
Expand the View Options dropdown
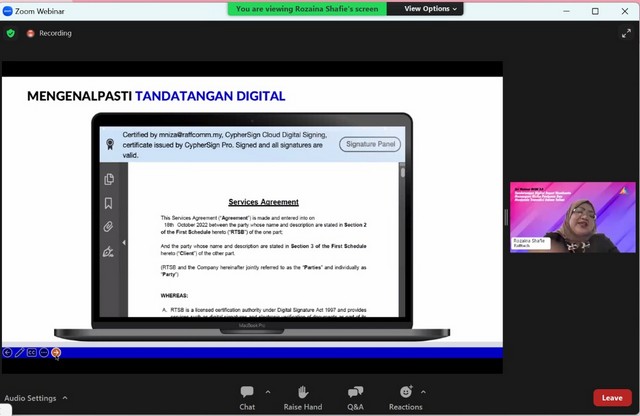point(431,9)
